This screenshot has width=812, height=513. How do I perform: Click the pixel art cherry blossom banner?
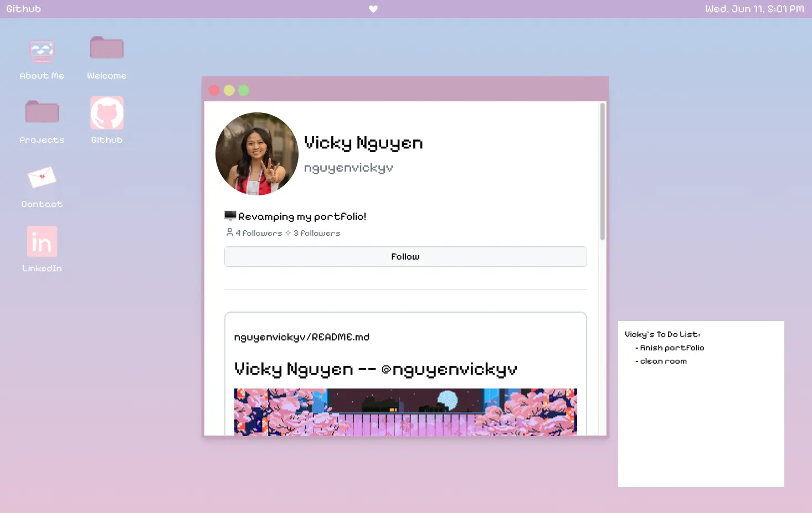405,412
